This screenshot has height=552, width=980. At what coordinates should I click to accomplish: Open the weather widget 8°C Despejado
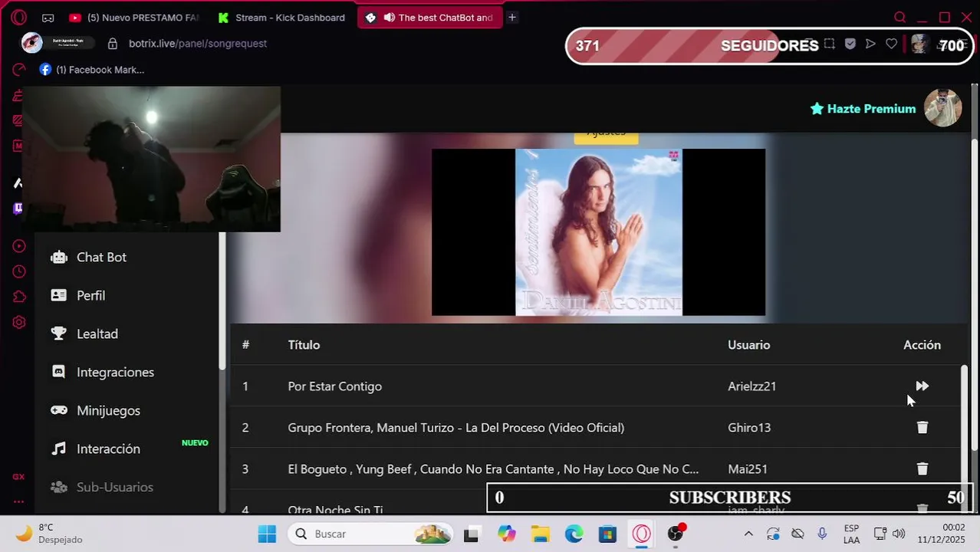point(50,534)
